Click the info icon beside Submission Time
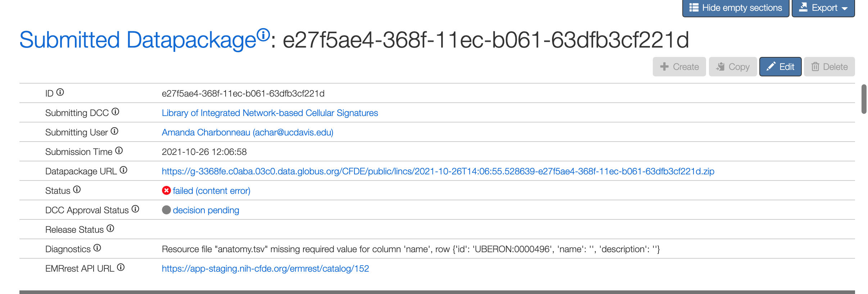 (119, 150)
